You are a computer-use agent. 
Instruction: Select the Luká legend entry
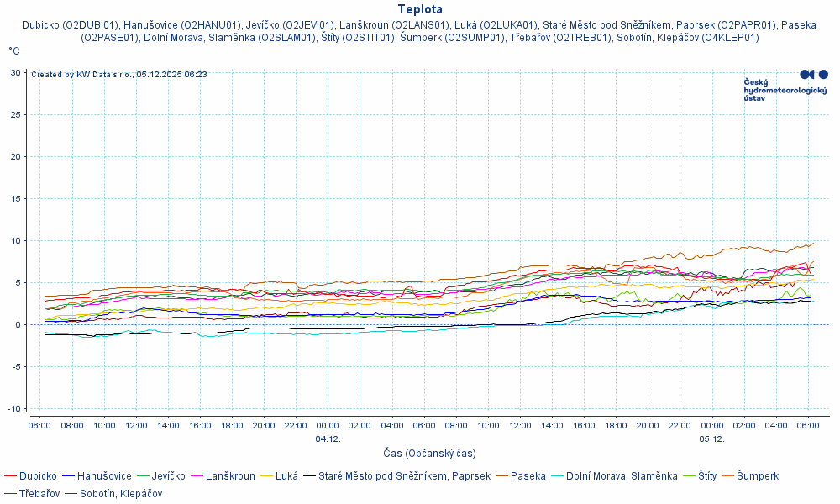point(286,476)
